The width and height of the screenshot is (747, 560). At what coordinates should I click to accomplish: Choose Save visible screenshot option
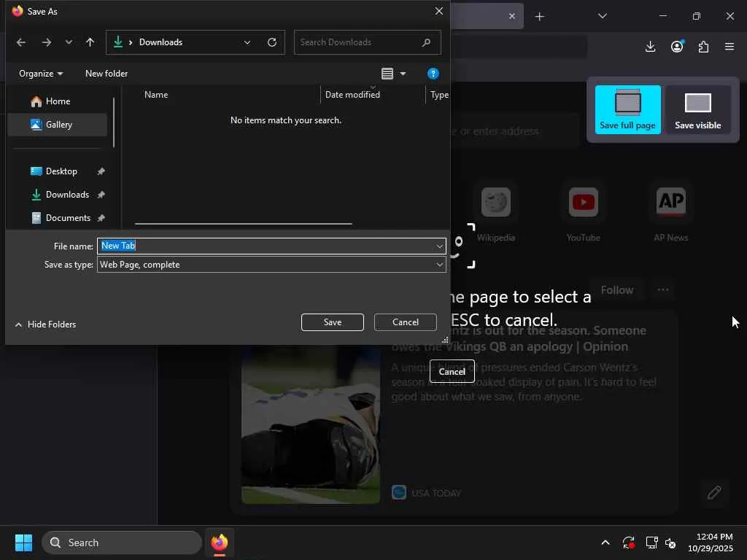[x=697, y=109]
